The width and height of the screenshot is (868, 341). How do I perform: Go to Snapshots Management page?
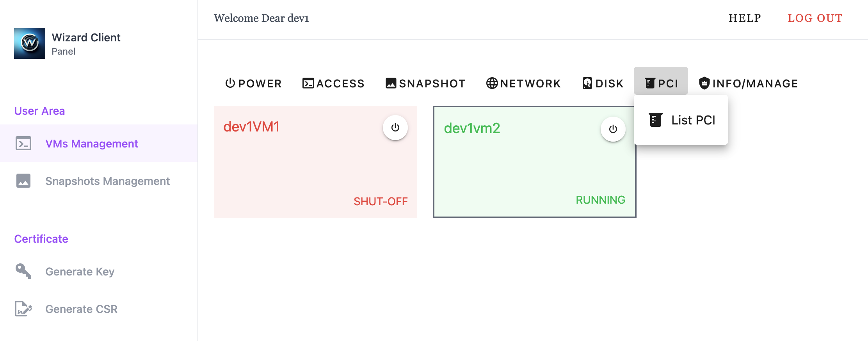pyautogui.click(x=107, y=181)
